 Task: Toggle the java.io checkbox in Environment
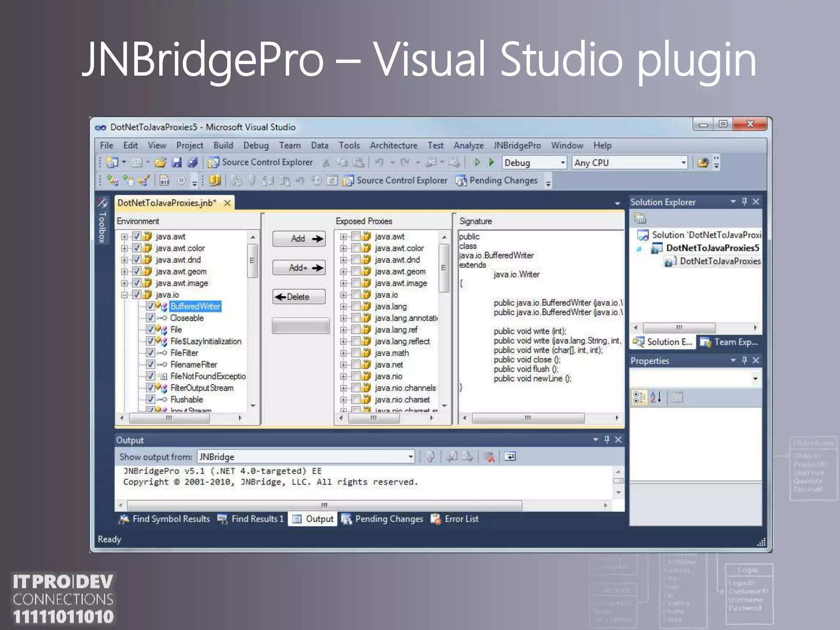[x=137, y=294]
